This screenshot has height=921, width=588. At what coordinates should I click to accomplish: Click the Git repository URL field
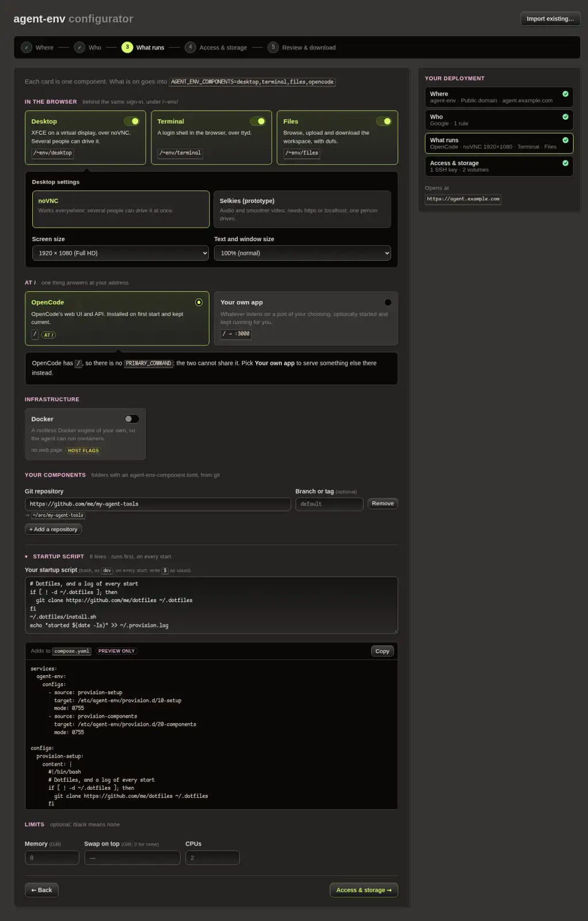pos(158,504)
